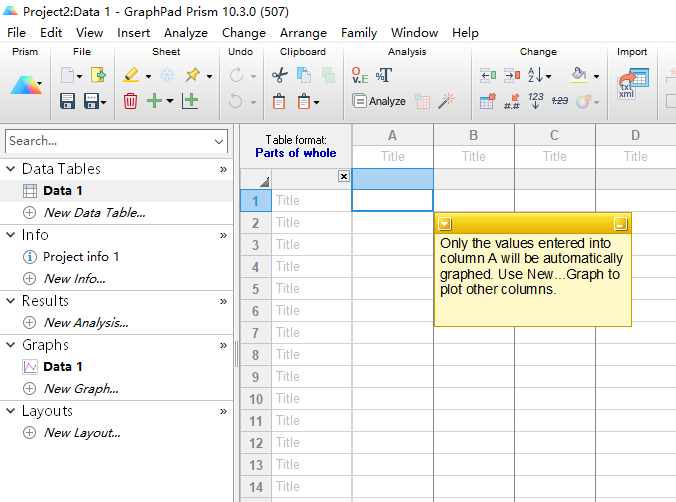Click the duplicate sheet green plus icon
This screenshot has width=676, height=502.
pyautogui.click(x=190, y=101)
